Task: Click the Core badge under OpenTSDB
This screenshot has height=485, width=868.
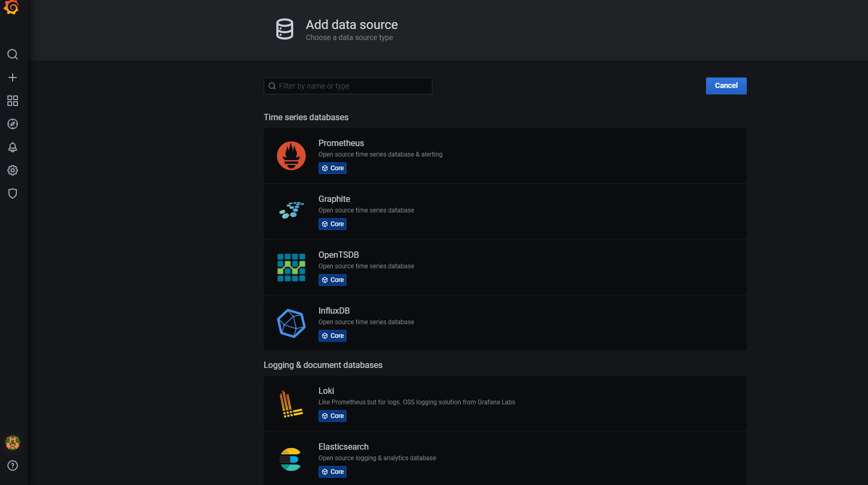Action: (x=332, y=280)
